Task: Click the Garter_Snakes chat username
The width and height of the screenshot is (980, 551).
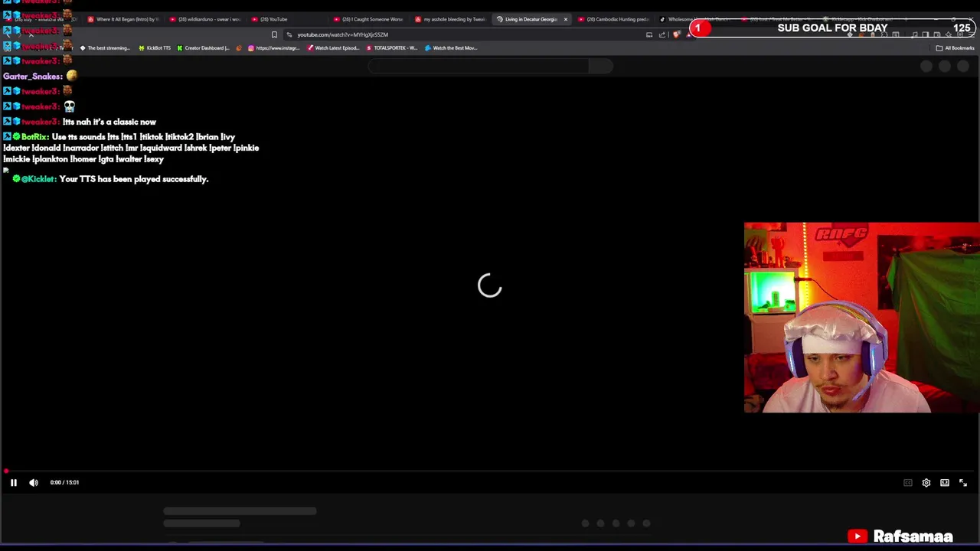Action: click(32, 77)
